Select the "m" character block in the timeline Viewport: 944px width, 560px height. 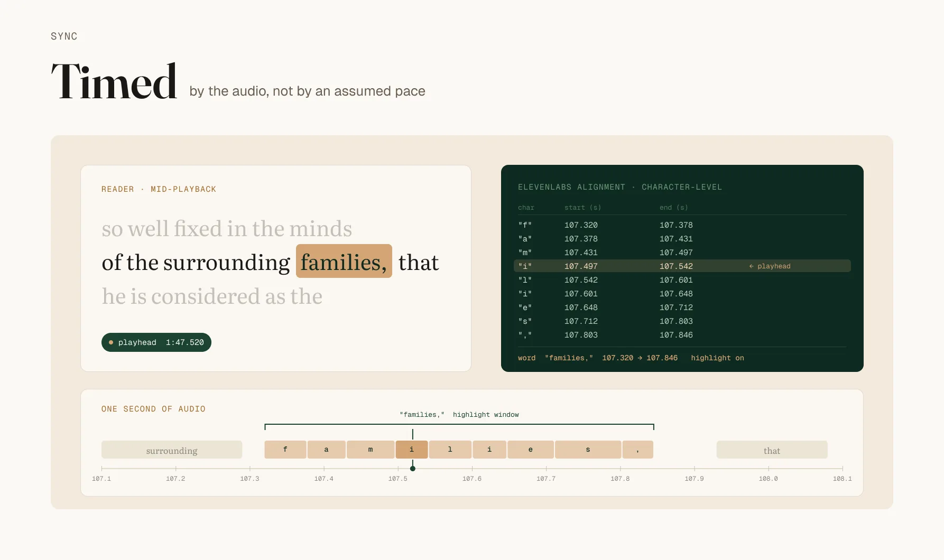[371, 450]
